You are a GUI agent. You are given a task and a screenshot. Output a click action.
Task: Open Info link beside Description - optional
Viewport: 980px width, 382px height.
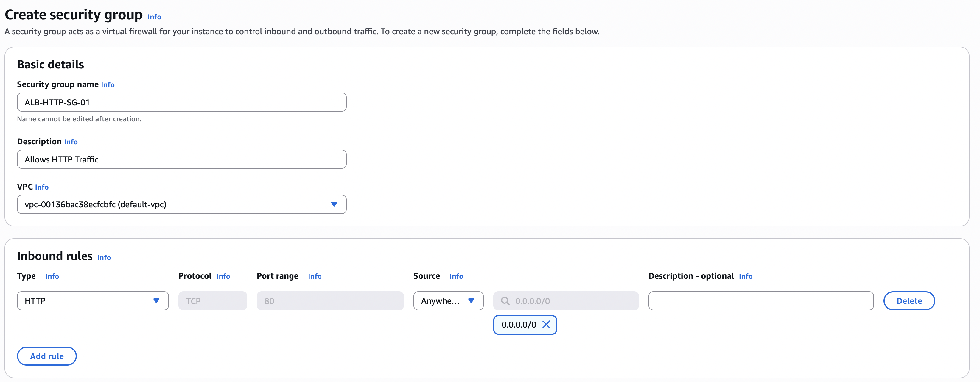pos(746,276)
